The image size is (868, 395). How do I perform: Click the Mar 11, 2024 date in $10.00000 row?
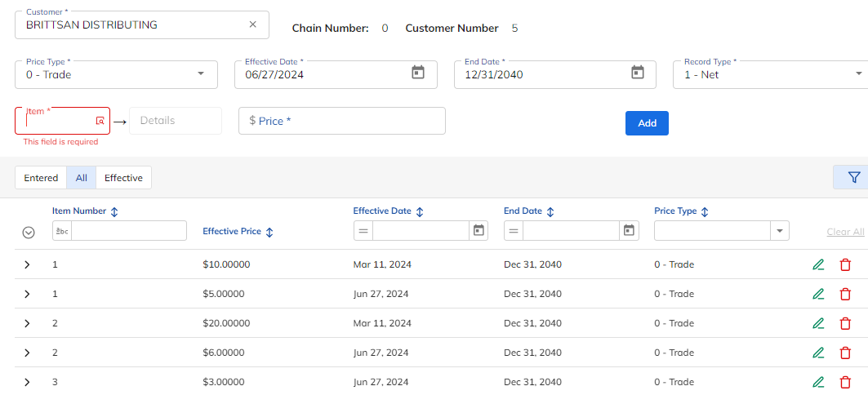click(x=382, y=264)
